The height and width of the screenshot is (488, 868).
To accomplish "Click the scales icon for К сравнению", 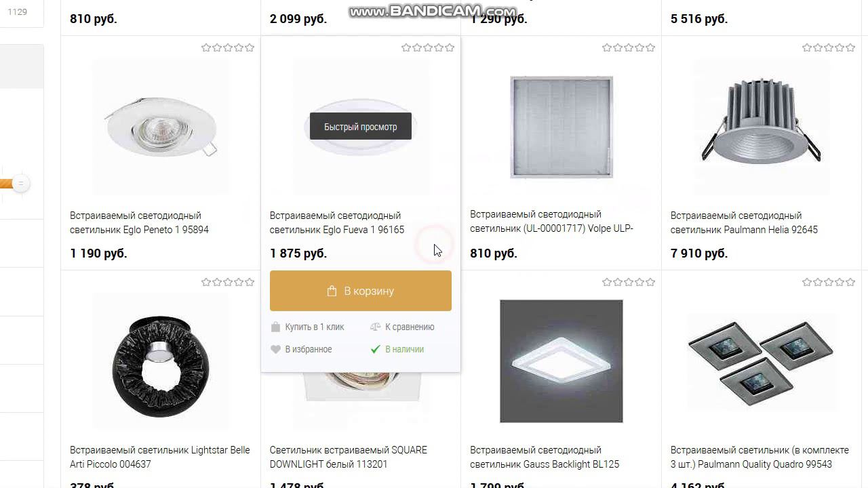I will click(x=376, y=327).
